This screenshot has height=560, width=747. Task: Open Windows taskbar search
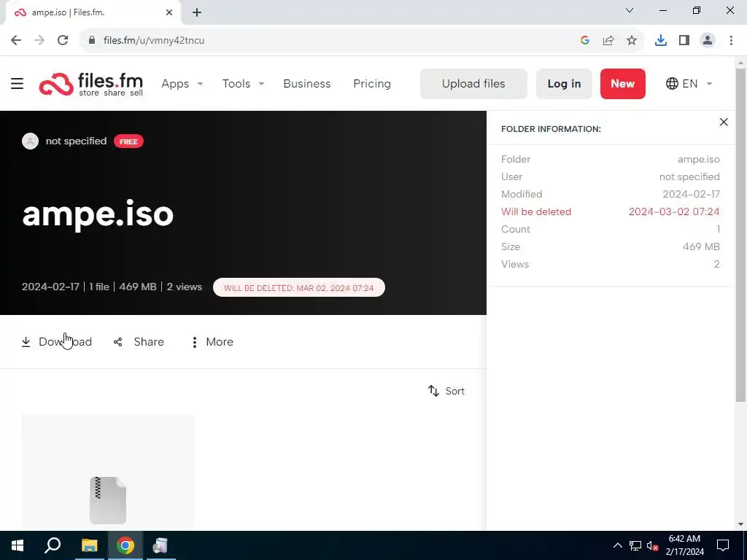point(53,545)
